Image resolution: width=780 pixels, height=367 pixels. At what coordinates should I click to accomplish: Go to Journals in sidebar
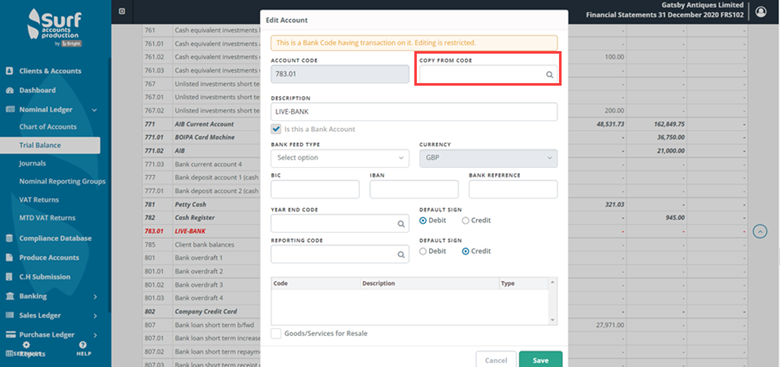(32, 163)
